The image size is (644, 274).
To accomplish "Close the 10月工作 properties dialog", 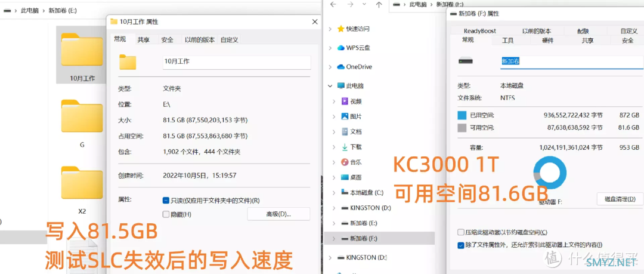I will pos(315,21).
